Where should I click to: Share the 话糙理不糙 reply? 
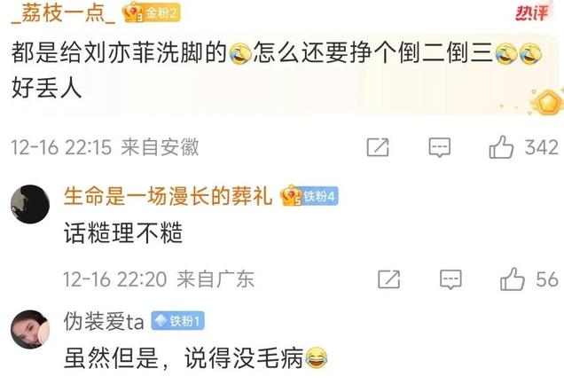388,279
